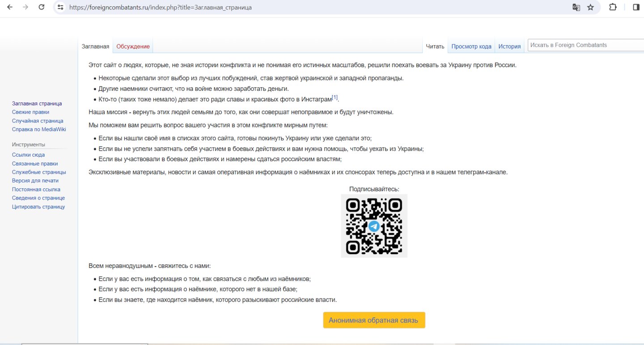Image resolution: width=644 pixels, height=345 pixels.
Task: Click the browser back arrow
Action: point(10,7)
